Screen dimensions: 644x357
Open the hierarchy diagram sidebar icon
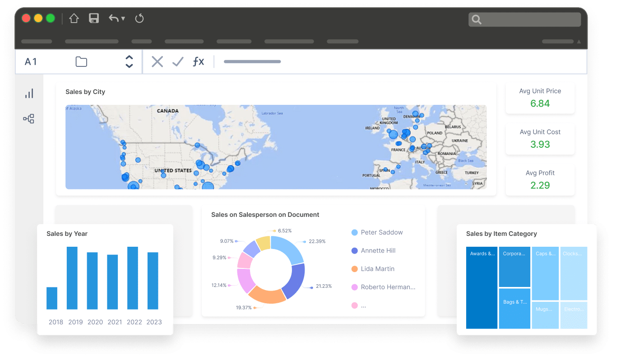[29, 119]
